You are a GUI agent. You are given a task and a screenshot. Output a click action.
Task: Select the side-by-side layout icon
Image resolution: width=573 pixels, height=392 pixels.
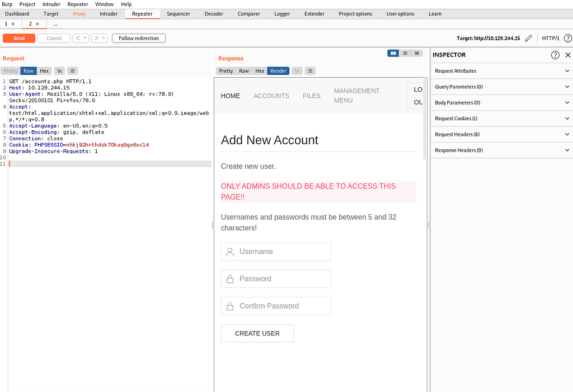pos(393,53)
